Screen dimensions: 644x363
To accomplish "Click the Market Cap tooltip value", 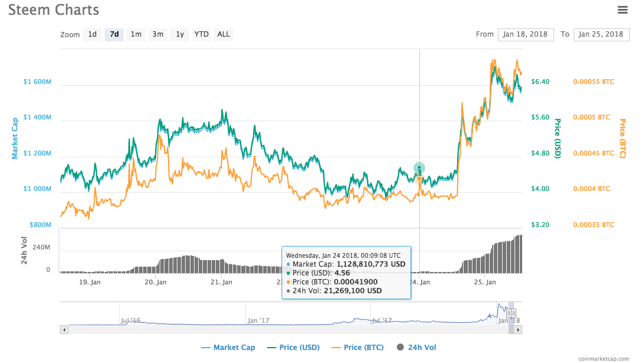I will (371, 264).
